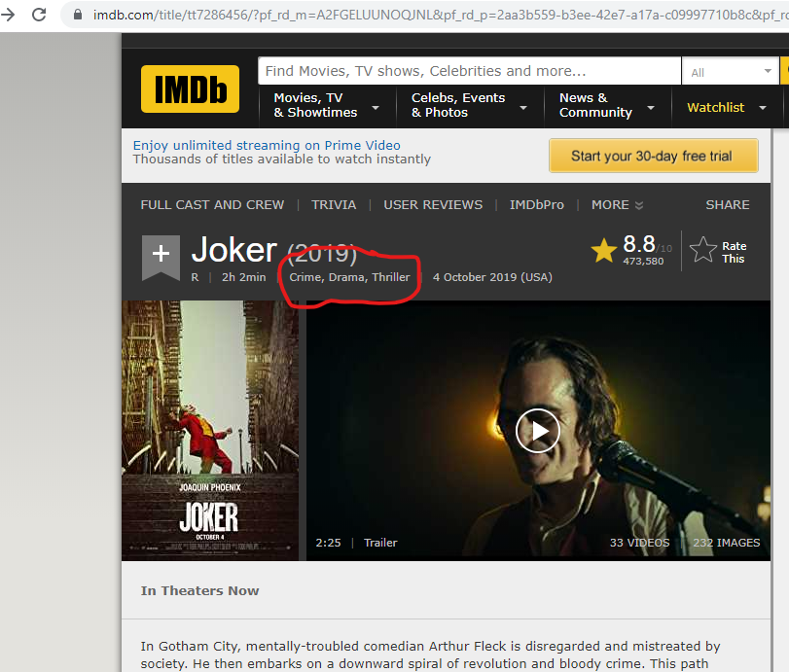The image size is (789, 672).
Task: Expand Movies, TV & Showtimes menu
Action: (327, 106)
